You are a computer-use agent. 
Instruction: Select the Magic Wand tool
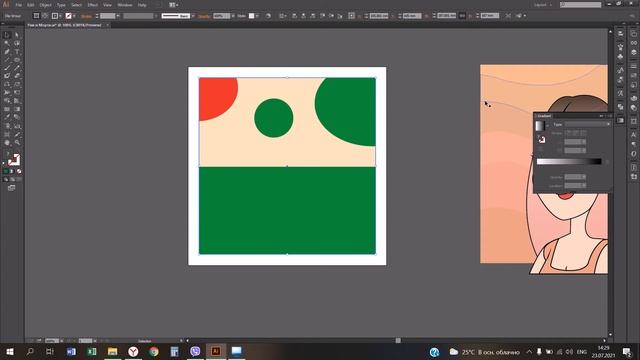(x=7, y=43)
